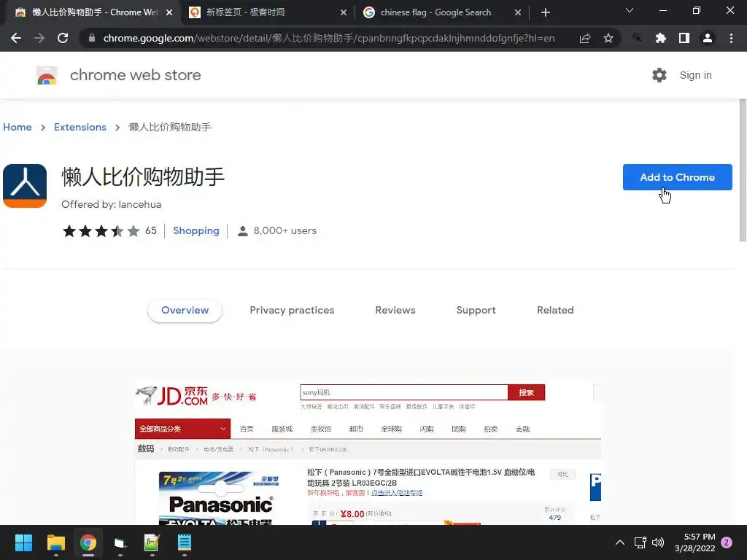Viewport: 747px width, 560px height.
Task: Go to Extensions breadcrumb
Action: click(x=80, y=127)
